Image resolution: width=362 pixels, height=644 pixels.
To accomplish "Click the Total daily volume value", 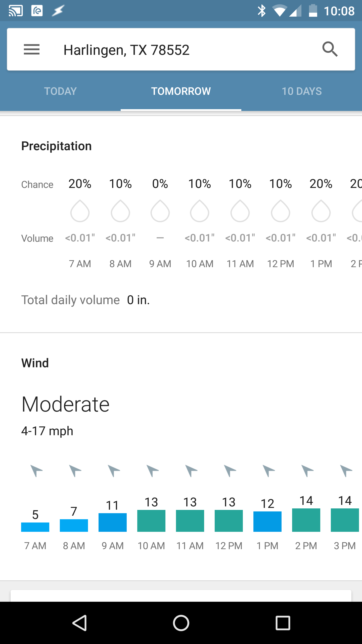I will click(x=138, y=300).
